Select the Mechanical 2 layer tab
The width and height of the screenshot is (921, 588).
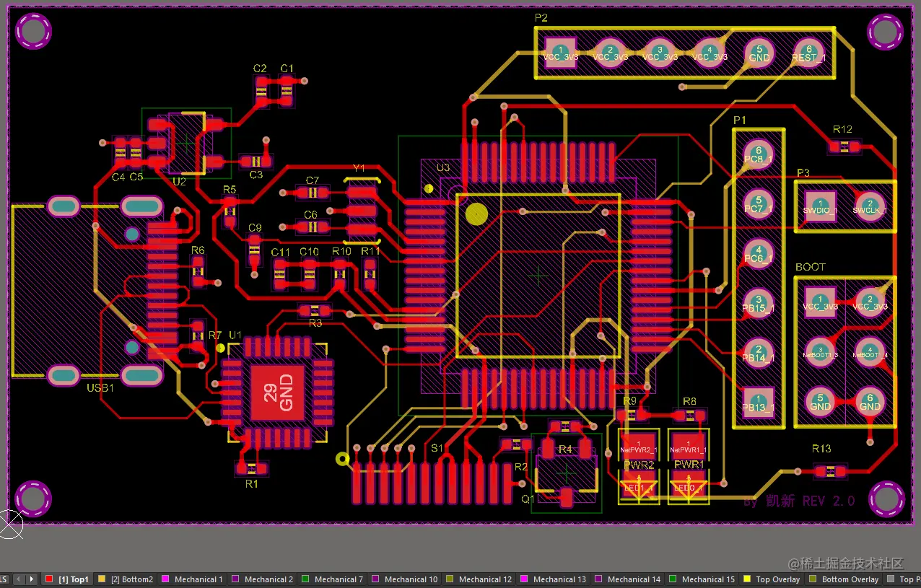(x=262, y=579)
